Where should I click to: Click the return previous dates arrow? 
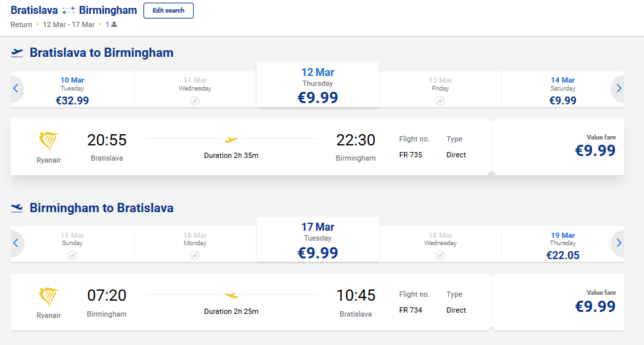coord(16,243)
